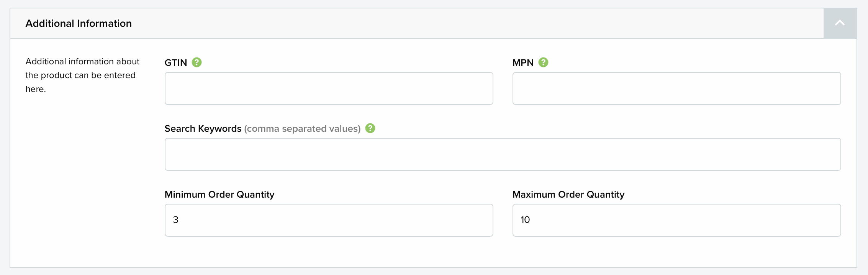Place cursor on the value 10
Viewport: 868px width, 275px height.
point(525,220)
